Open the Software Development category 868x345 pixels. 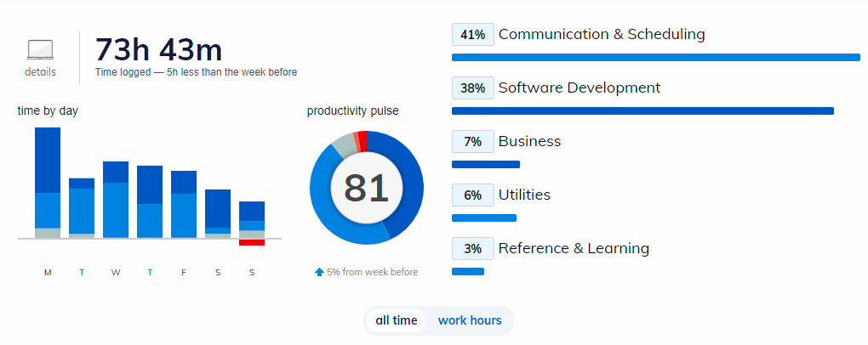pyautogui.click(x=580, y=88)
